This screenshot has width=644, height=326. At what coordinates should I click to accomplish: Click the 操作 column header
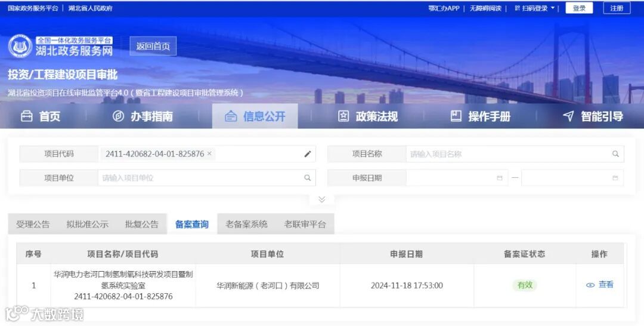click(x=599, y=254)
